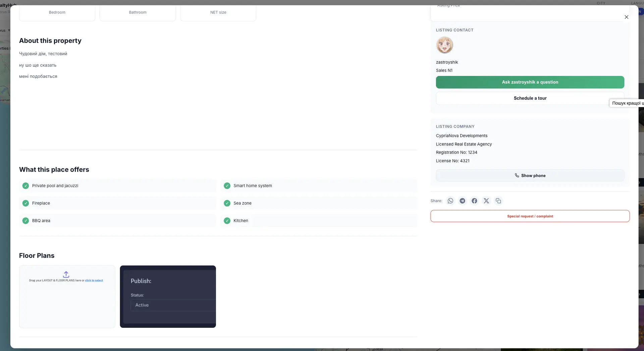
Task: Click the green check next to BBQ area
Action: pos(25,221)
